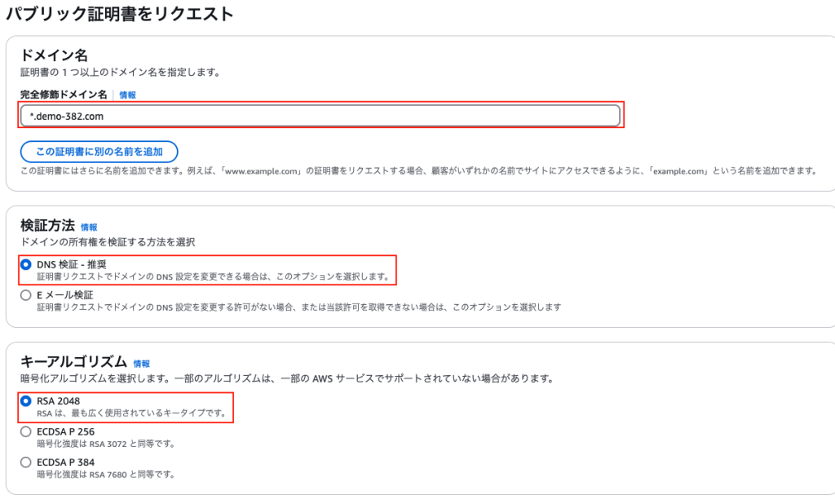Click the RSA 3072 と同等 description text
Image resolution: width=835 pixels, height=504 pixels.
pos(107,444)
